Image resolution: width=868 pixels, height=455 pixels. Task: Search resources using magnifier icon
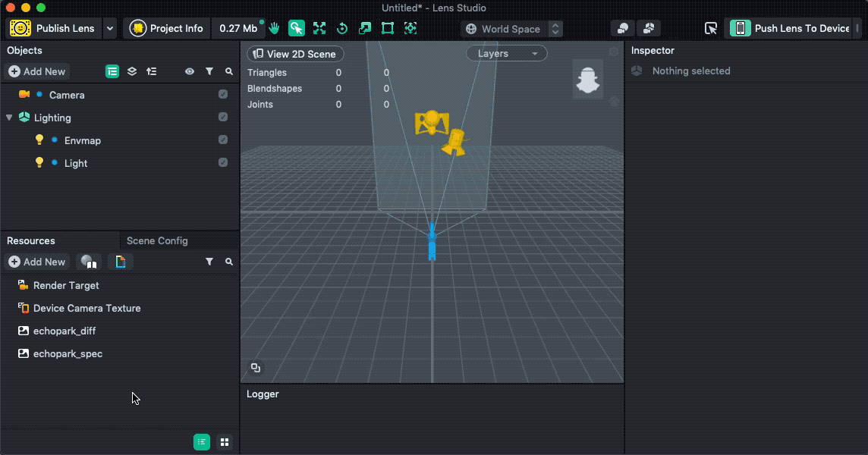coord(228,262)
